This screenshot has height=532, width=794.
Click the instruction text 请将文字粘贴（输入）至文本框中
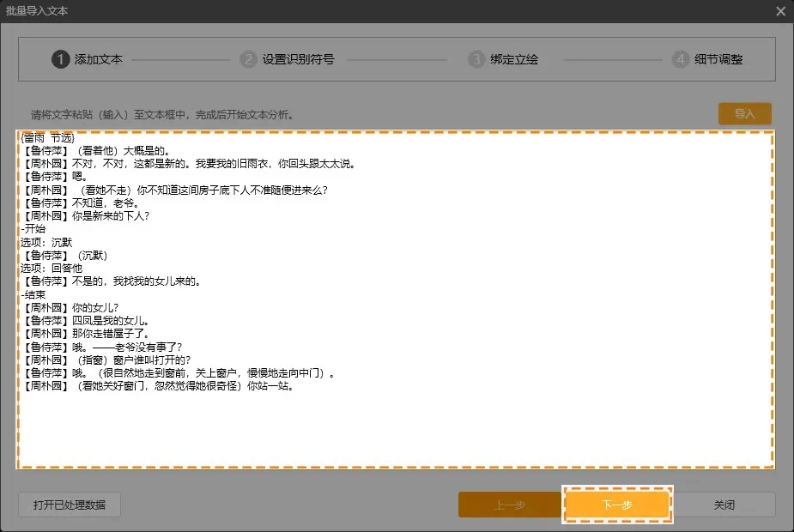click(162, 115)
